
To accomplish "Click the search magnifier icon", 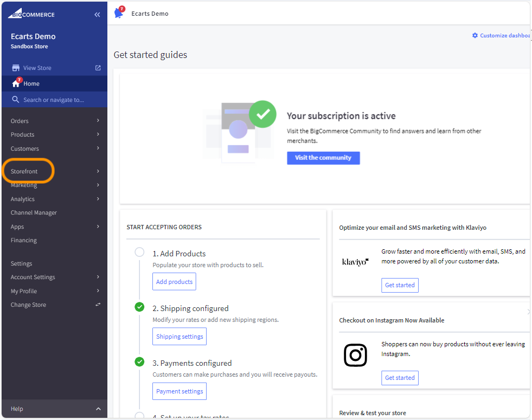I will click(16, 99).
